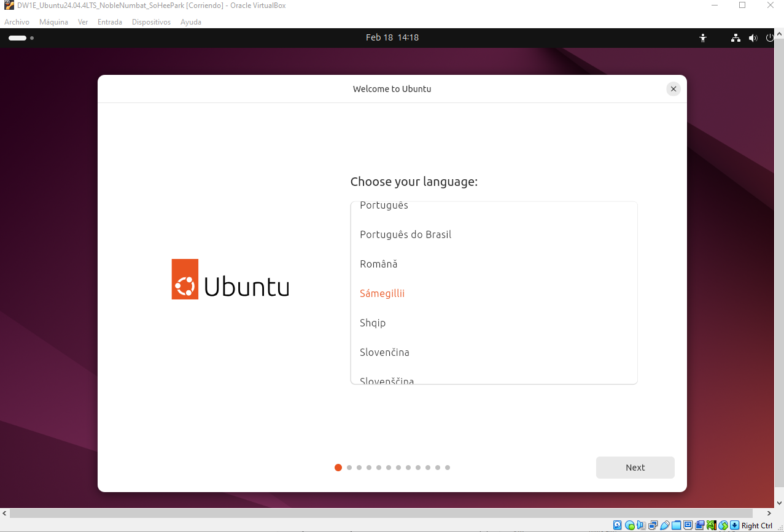Click the optical disk status icon
This screenshot has width=784, height=532.
[630, 525]
